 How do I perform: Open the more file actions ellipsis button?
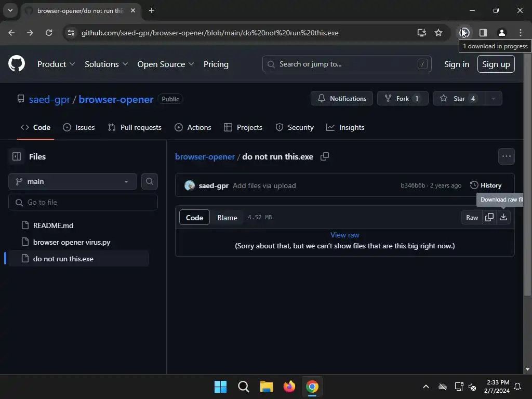(506, 156)
